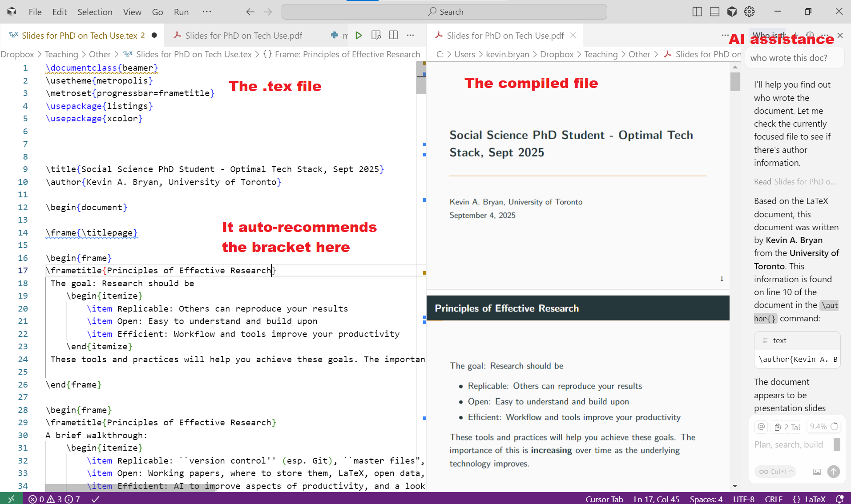This screenshot has width=851, height=504.
Task: Click the top Search box
Action: click(x=444, y=12)
